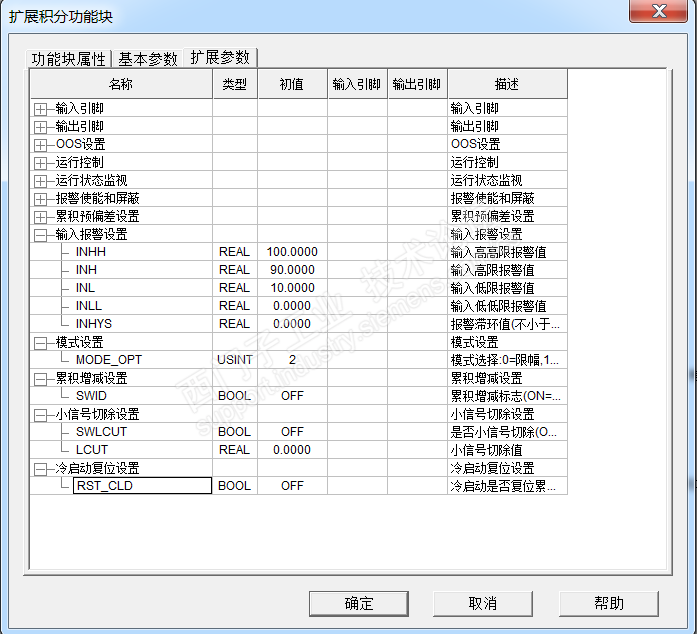
Task: Click RST_CLD row's BOOL type cell
Action: coord(235,486)
